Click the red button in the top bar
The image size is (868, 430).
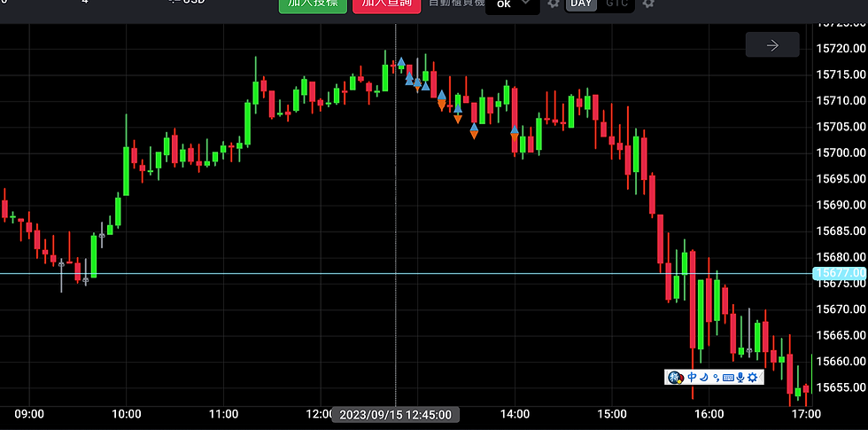tap(386, 5)
